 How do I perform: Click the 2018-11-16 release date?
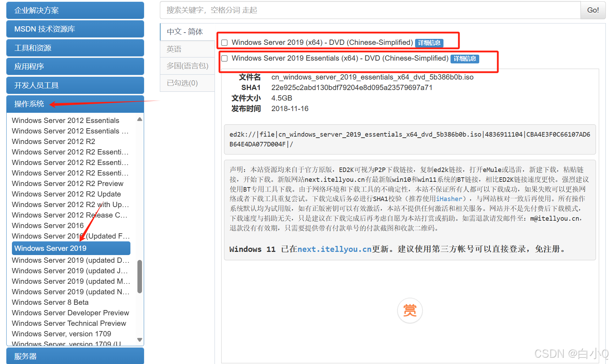point(290,109)
